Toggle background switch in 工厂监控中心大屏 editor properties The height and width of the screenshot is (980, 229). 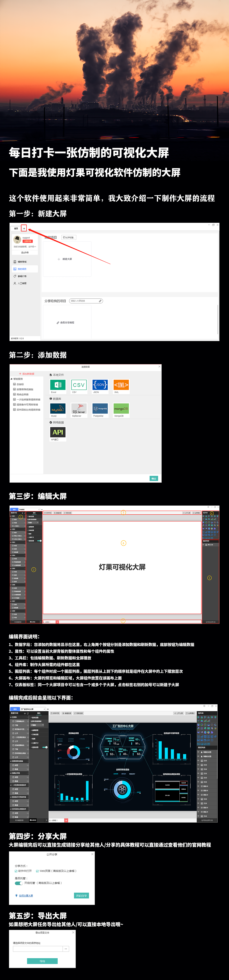pos(45,747)
